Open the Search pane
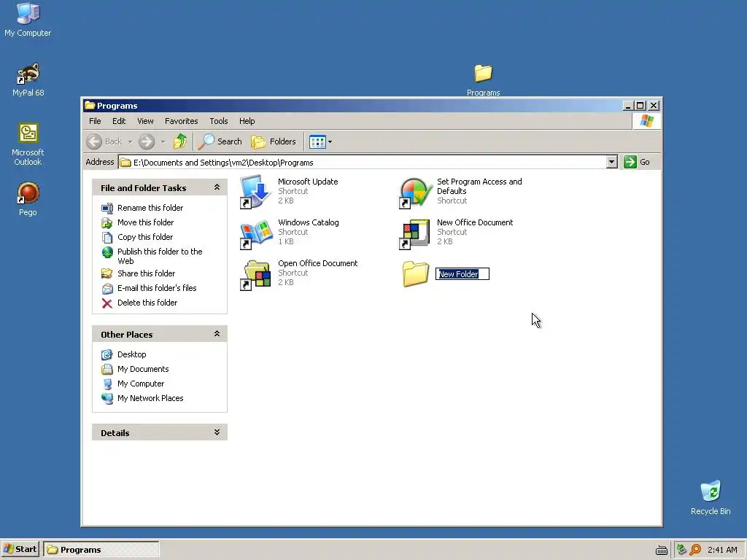 click(x=220, y=141)
